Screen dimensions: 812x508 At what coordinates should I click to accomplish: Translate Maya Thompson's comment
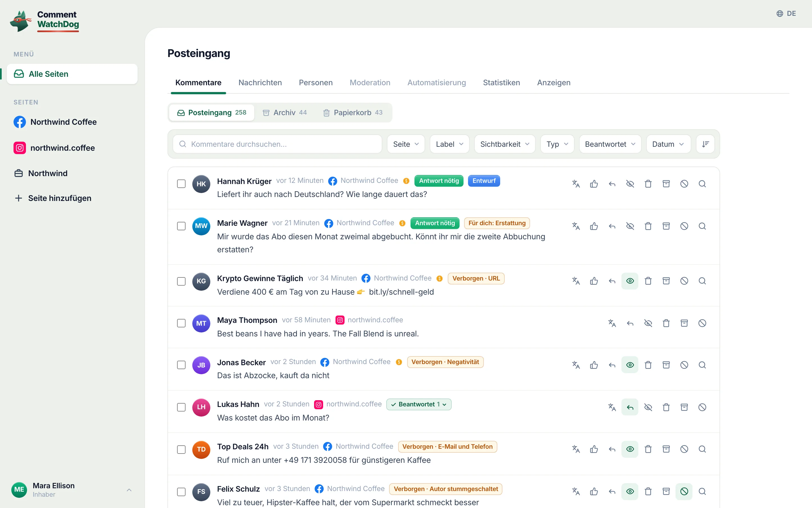(x=612, y=323)
